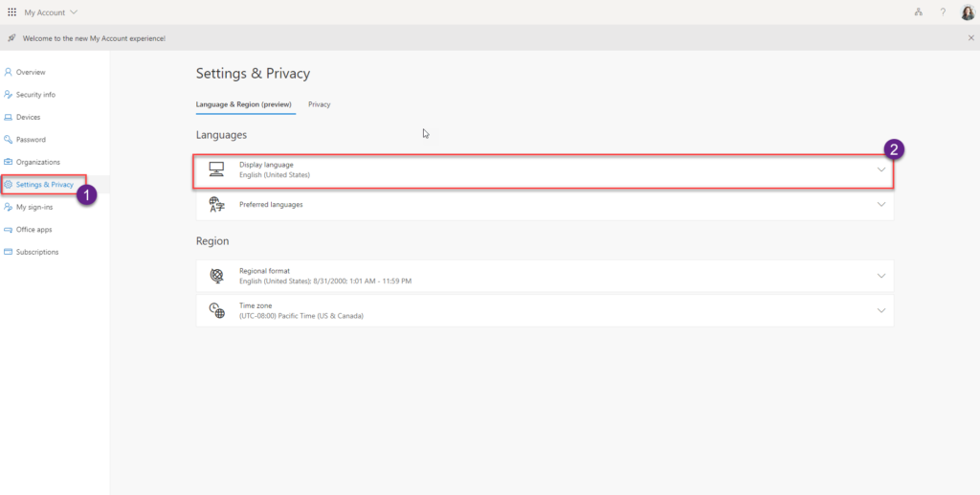Click the Subscriptions card icon
Image resolution: width=980 pixels, height=495 pixels.
(9, 252)
